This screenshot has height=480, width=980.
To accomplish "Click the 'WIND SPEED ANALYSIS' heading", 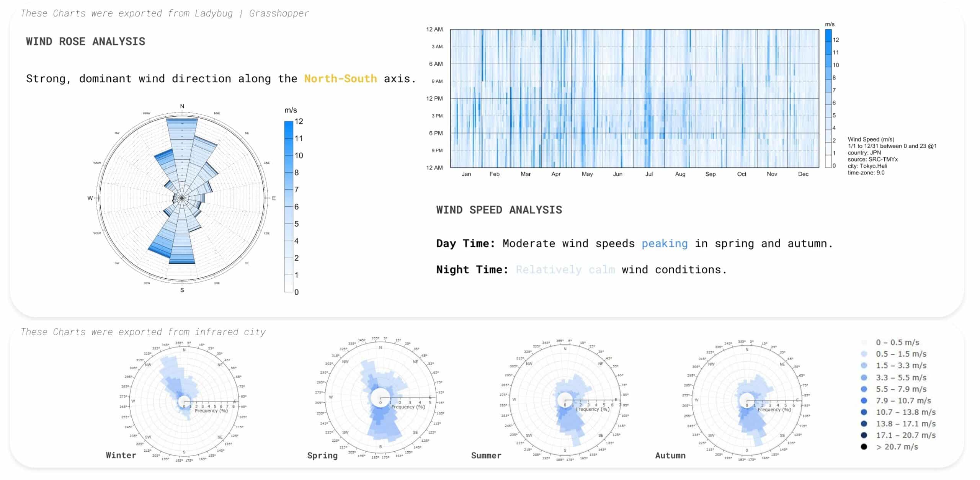I will [499, 210].
